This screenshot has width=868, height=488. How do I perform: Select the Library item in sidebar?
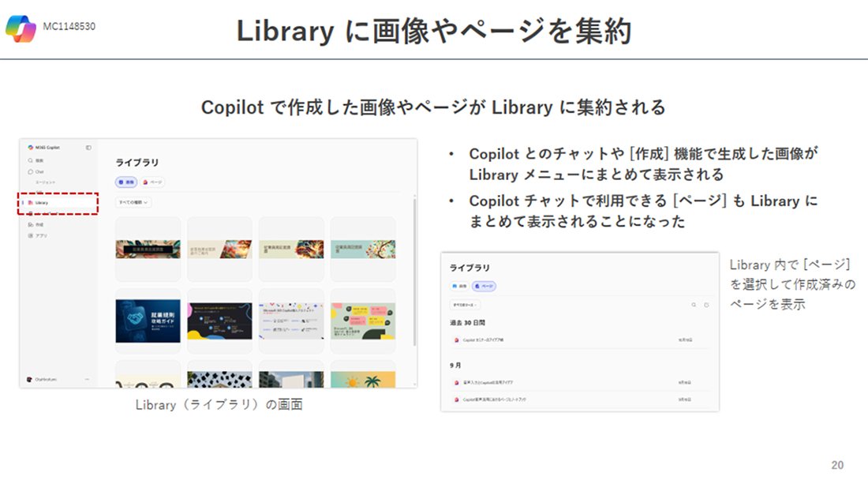(x=58, y=203)
